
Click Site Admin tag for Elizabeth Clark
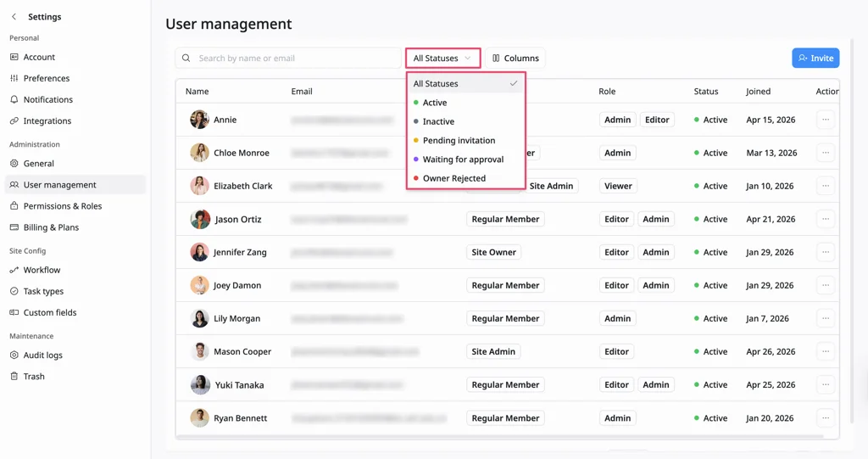(x=551, y=187)
